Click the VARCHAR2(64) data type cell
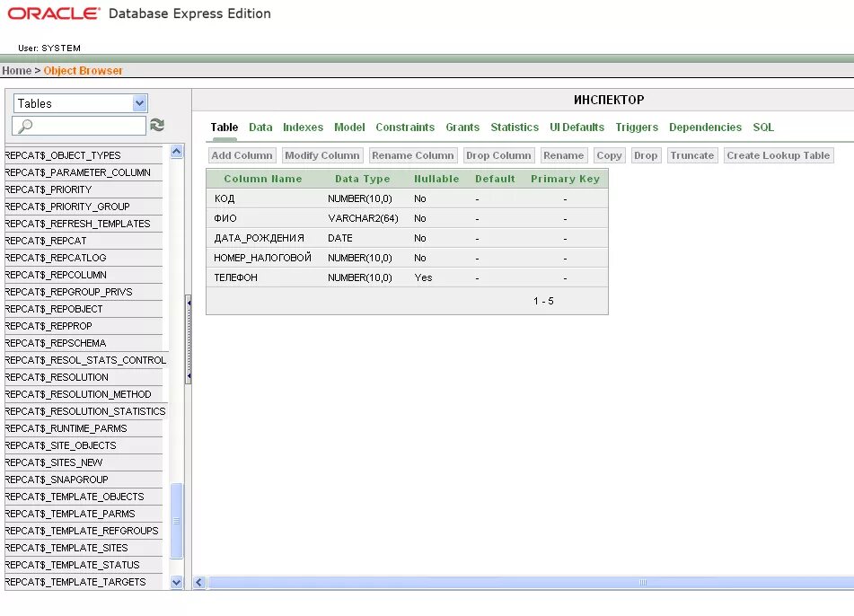 point(363,218)
